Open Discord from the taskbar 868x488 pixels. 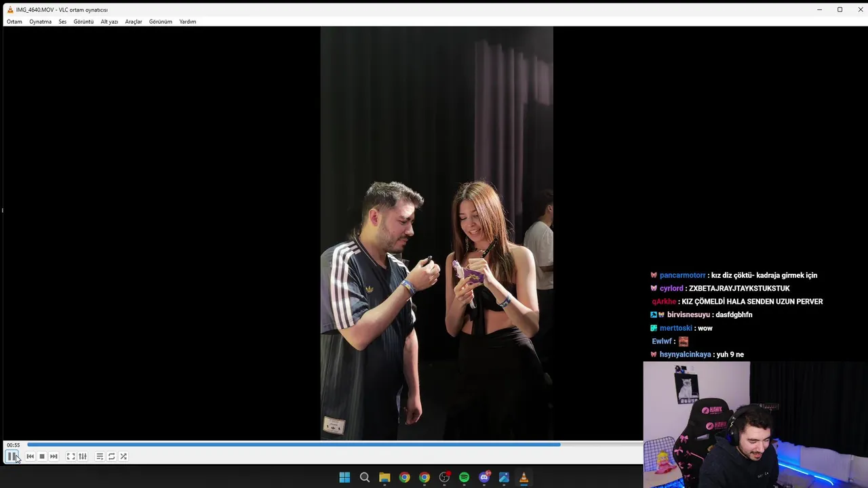[x=484, y=478]
